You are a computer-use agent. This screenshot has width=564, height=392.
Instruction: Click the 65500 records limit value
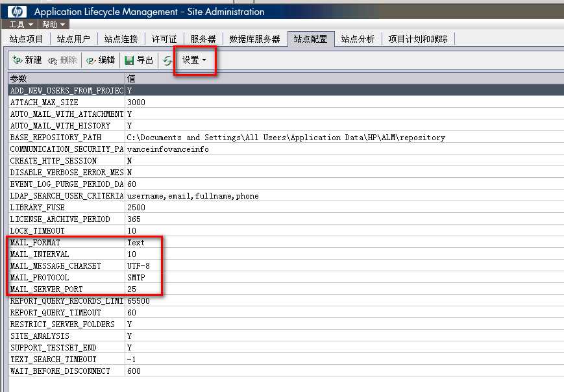(138, 301)
